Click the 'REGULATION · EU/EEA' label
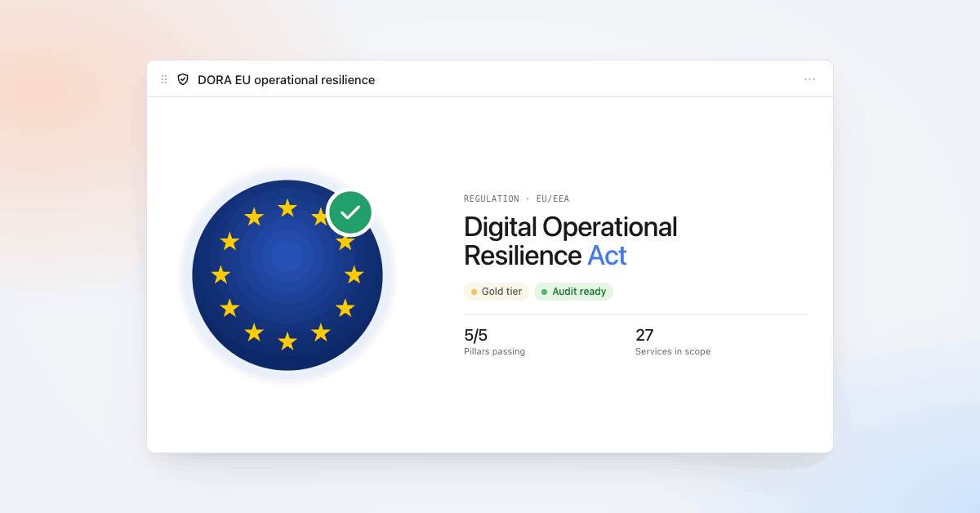Viewport: 980px width, 513px height. (517, 199)
